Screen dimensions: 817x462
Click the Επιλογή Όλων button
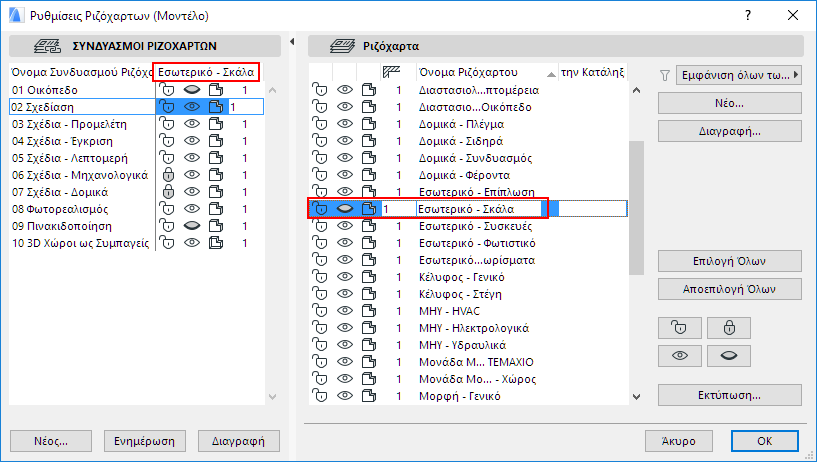729,261
